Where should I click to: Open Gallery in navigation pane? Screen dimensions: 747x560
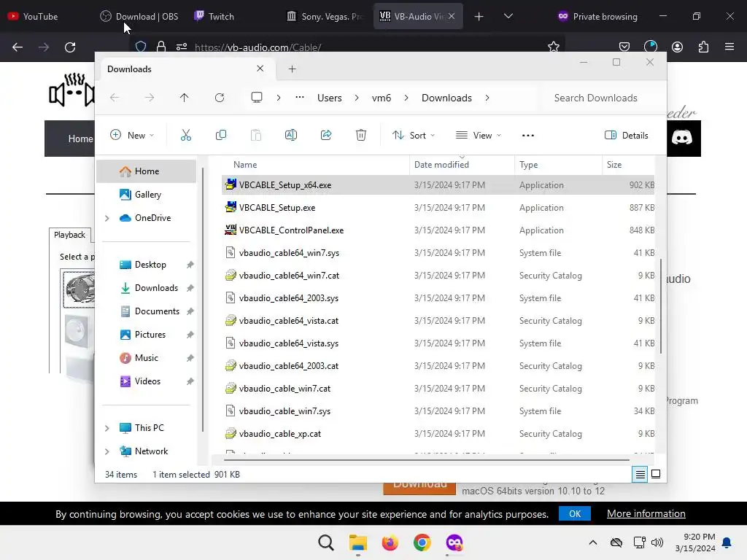coord(147,194)
